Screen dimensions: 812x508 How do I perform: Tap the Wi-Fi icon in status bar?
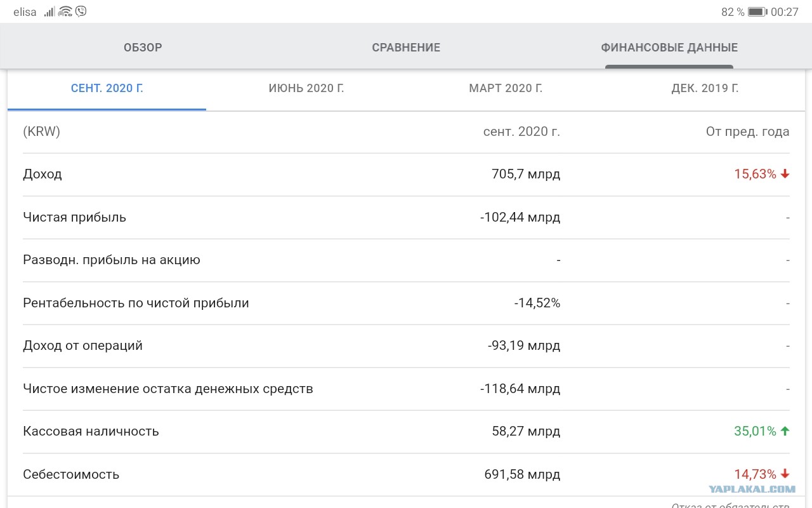(x=65, y=11)
